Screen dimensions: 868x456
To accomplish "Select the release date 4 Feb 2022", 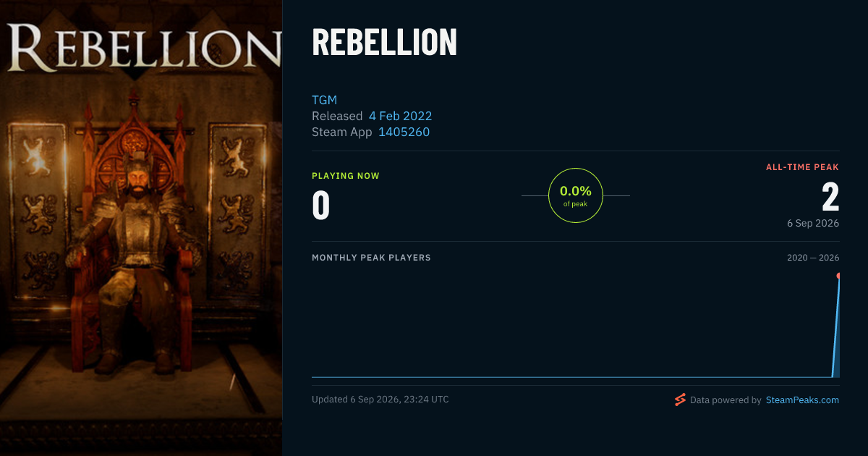I will (400, 116).
